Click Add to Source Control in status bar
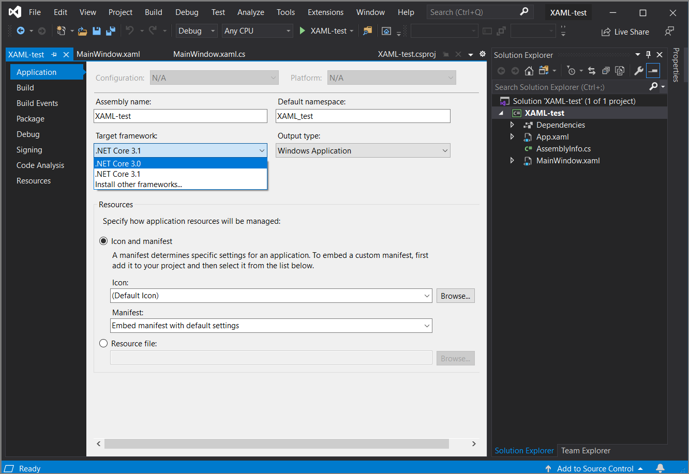 (x=593, y=468)
